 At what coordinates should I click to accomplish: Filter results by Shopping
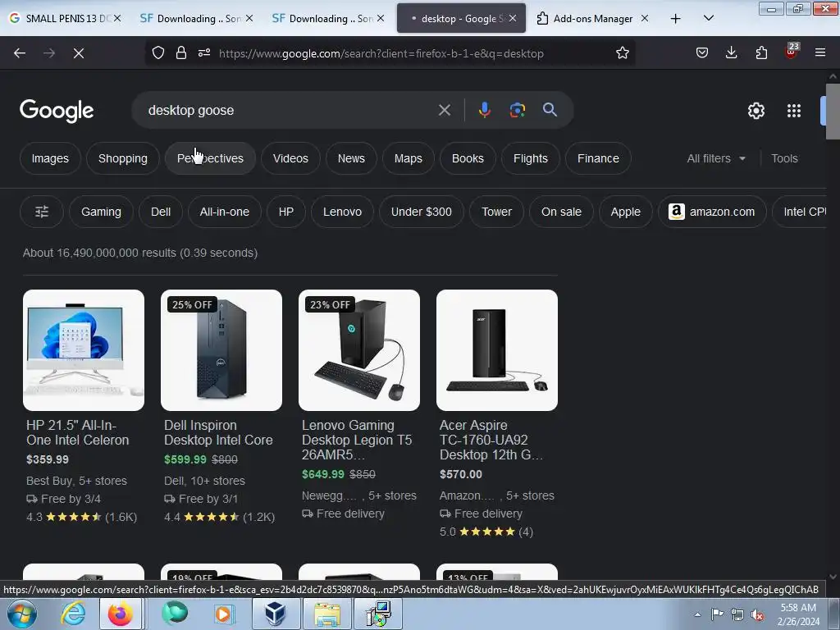pos(123,158)
